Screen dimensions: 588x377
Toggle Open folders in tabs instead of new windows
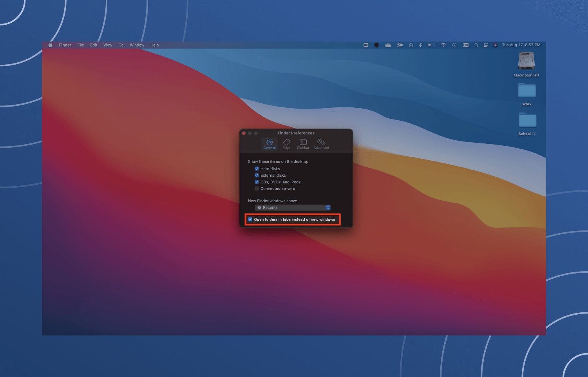[x=250, y=219]
